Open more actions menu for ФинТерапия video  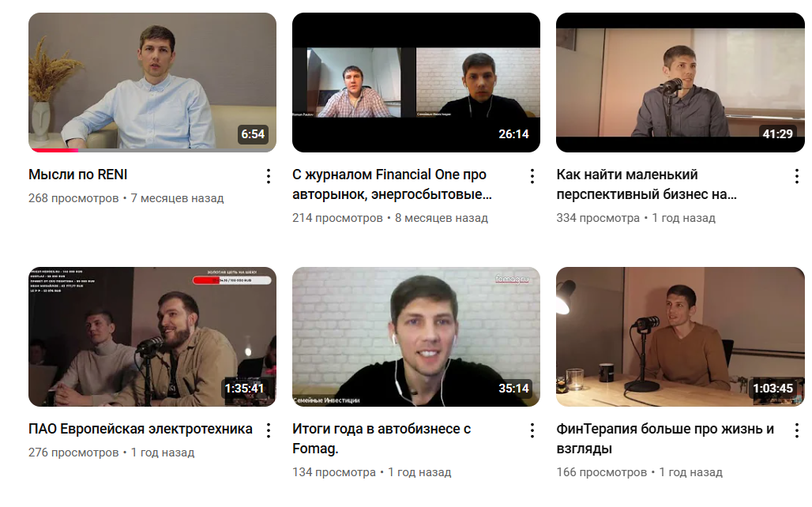pos(796,430)
